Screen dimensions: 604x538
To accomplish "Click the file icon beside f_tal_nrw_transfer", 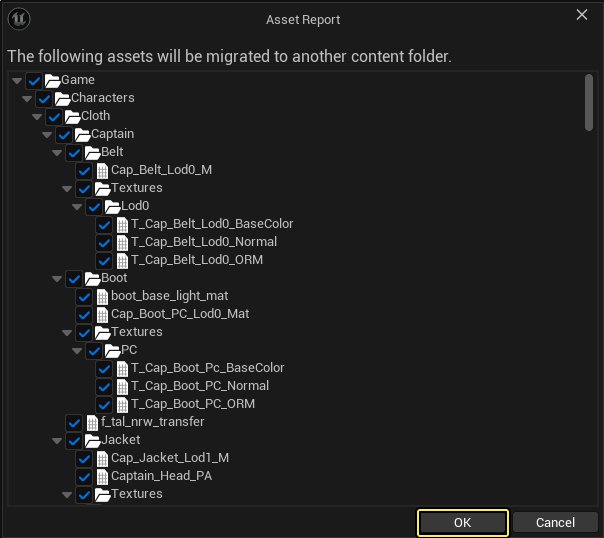I will pos(92,422).
